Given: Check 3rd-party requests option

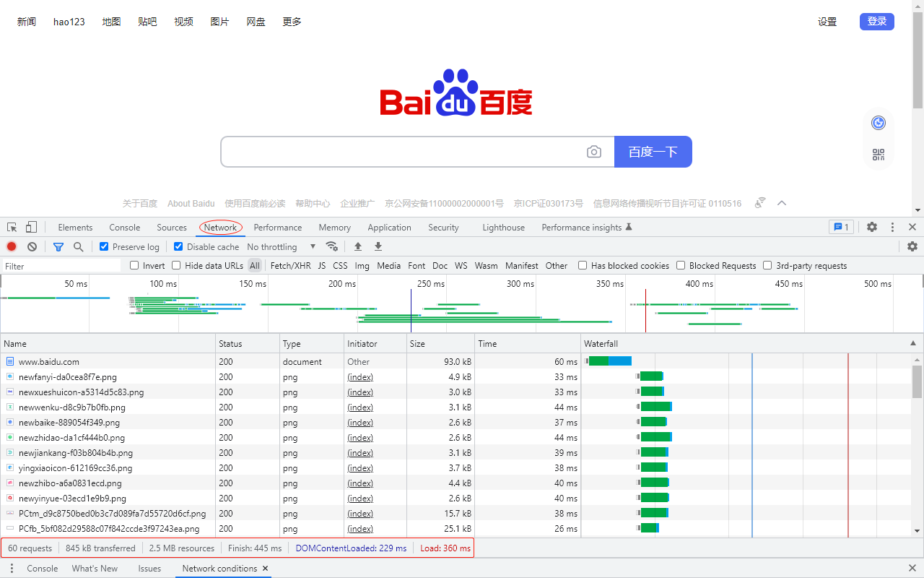Looking at the screenshot, I should coord(767,265).
